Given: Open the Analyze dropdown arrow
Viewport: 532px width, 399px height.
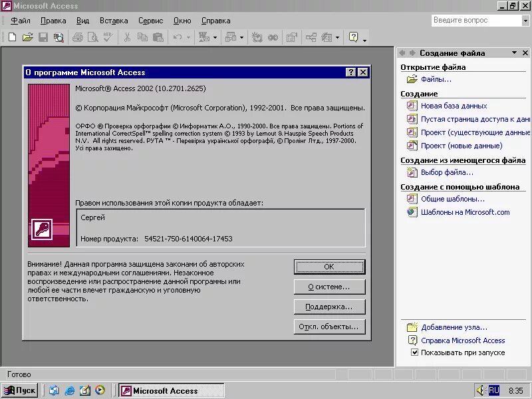Looking at the screenshot, I should tap(241, 37).
